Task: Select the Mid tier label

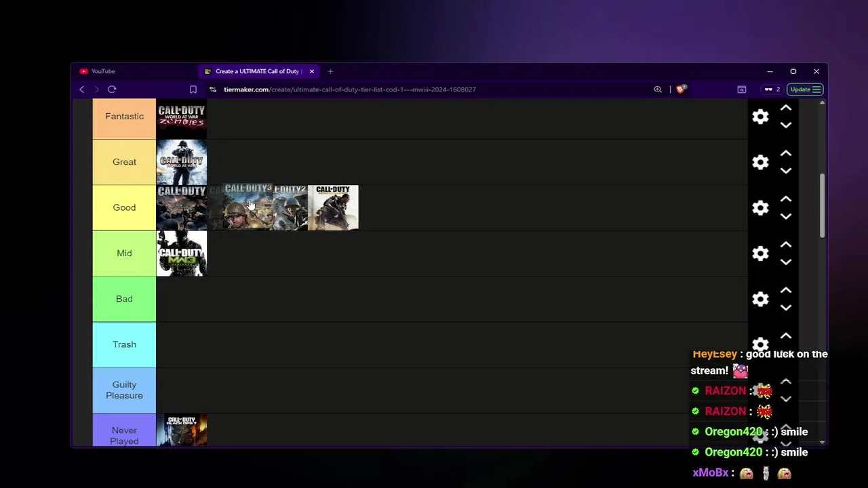Action: click(x=124, y=253)
